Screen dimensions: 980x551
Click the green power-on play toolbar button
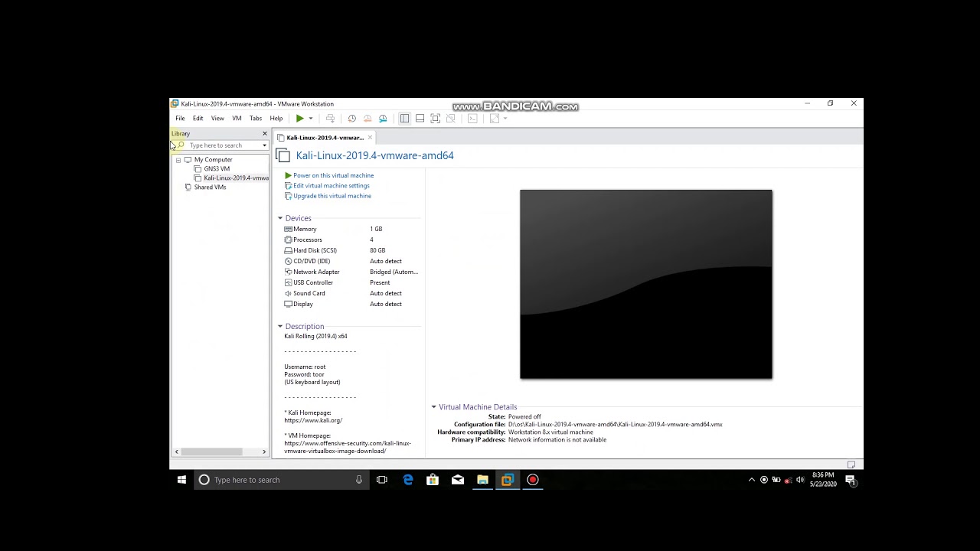point(300,119)
